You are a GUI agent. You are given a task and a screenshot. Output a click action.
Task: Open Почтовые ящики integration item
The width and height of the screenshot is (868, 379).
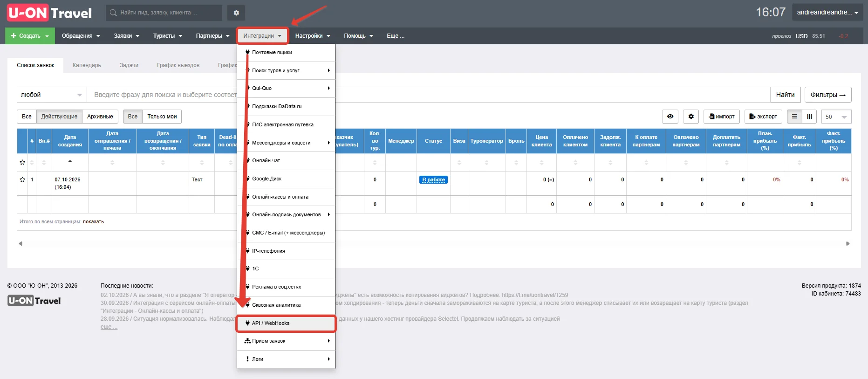286,53
